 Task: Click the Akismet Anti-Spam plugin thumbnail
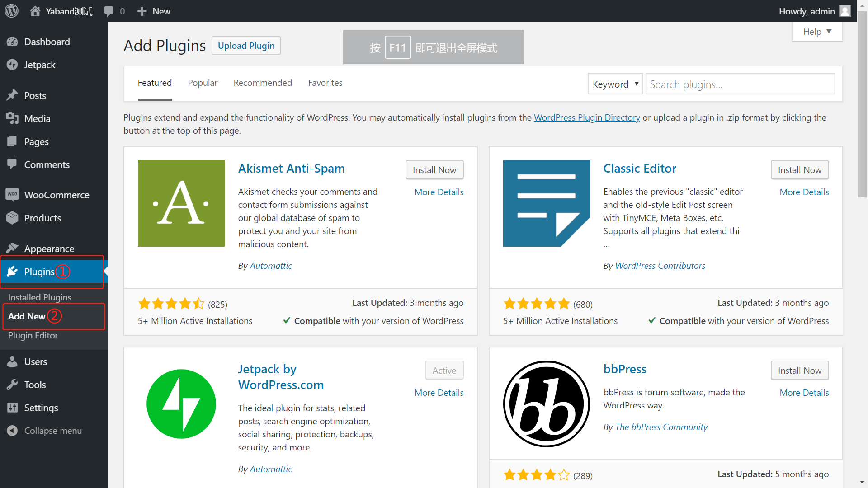click(x=181, y=203)
